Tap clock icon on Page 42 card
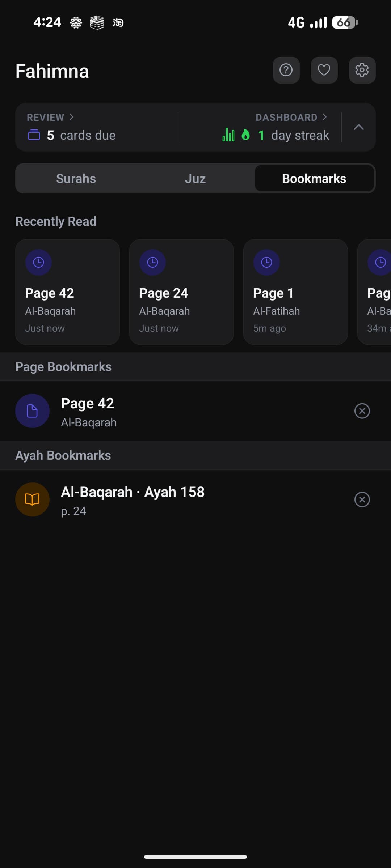Image resolution: width=391 pixels, height=868 pixels. (38, 262)
